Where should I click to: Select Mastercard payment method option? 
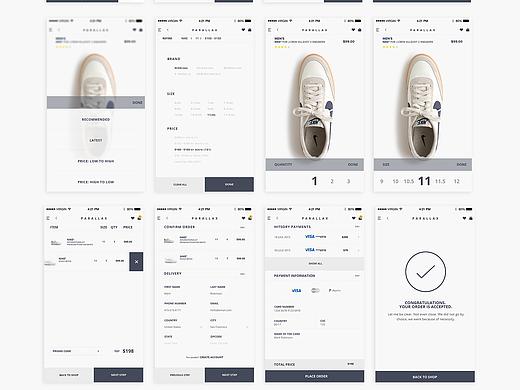coord(315,291)
